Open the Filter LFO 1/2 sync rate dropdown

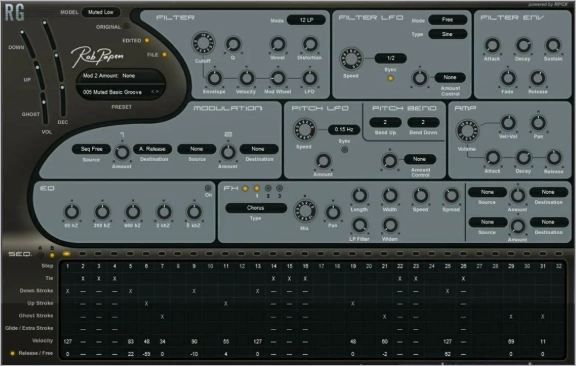click(x=390, y=58)
